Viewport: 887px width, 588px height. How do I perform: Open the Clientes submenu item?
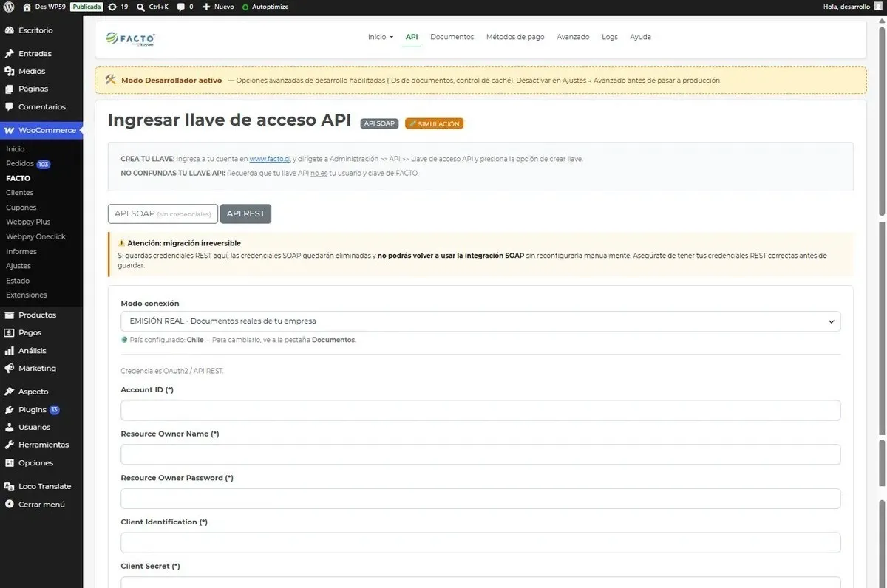pyautogui.click(x=19, y=193)
